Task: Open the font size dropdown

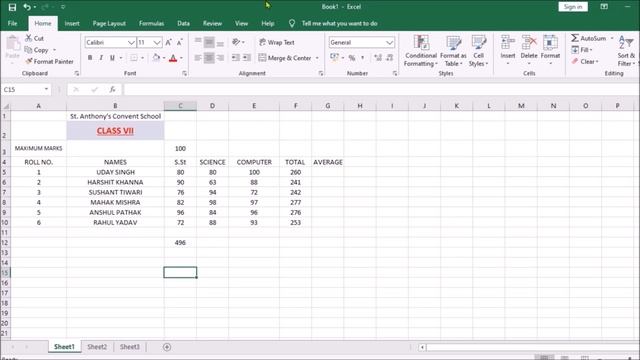Action: [x=157, y=42]
